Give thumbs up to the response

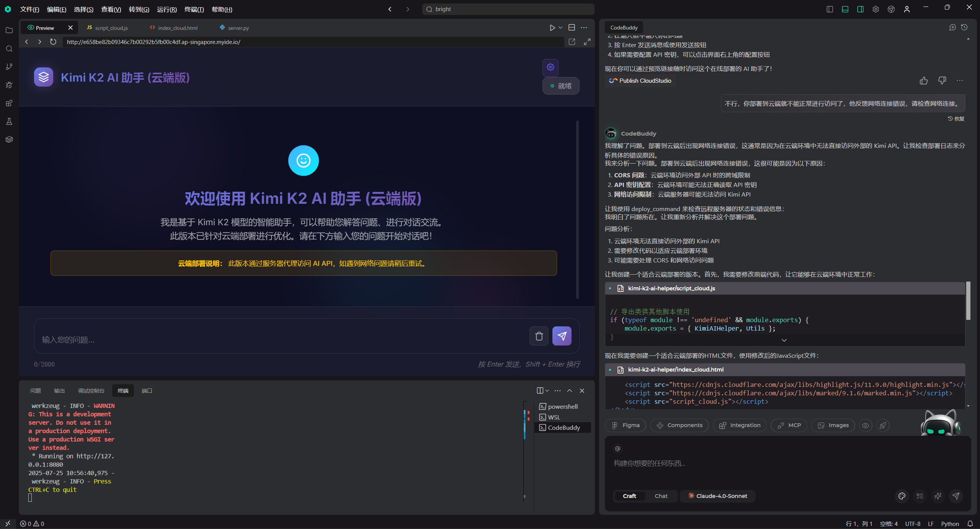(x=924, y=80)
